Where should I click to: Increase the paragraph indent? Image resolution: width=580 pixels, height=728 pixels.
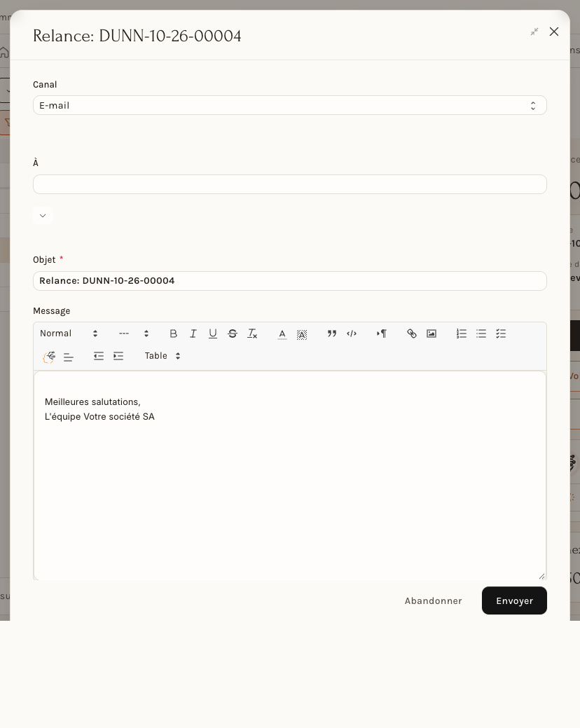pos(118,356)
